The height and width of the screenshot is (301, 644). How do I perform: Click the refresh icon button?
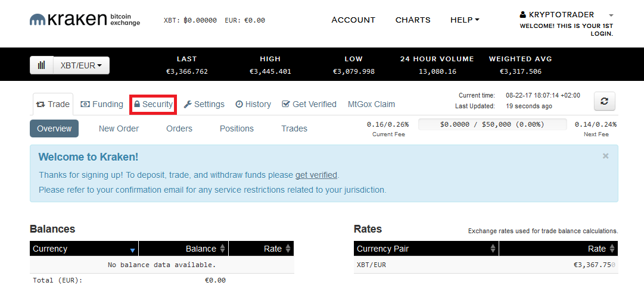point(604,101)
